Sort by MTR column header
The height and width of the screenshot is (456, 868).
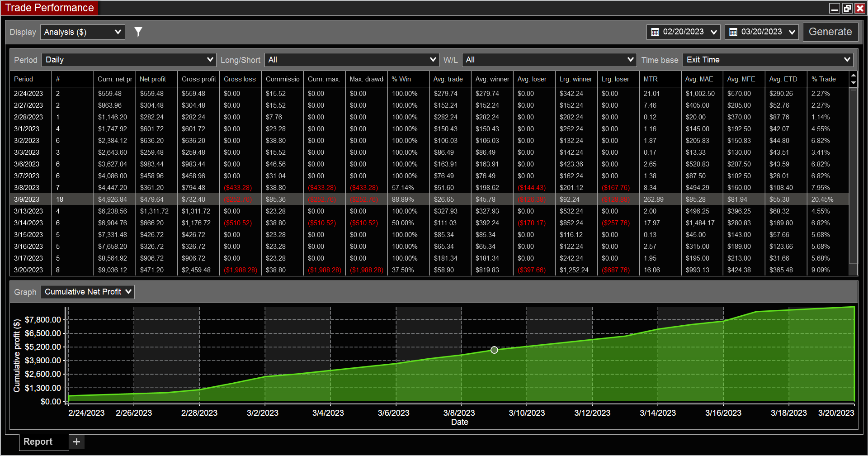[661, 79]
